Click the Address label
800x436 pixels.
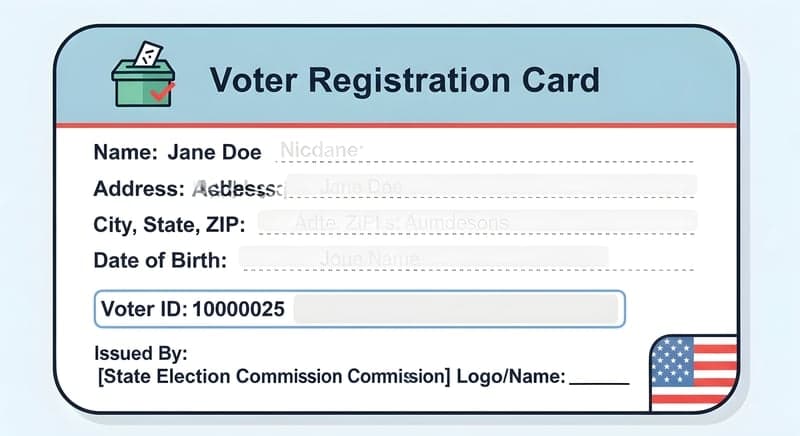point(139,188)
